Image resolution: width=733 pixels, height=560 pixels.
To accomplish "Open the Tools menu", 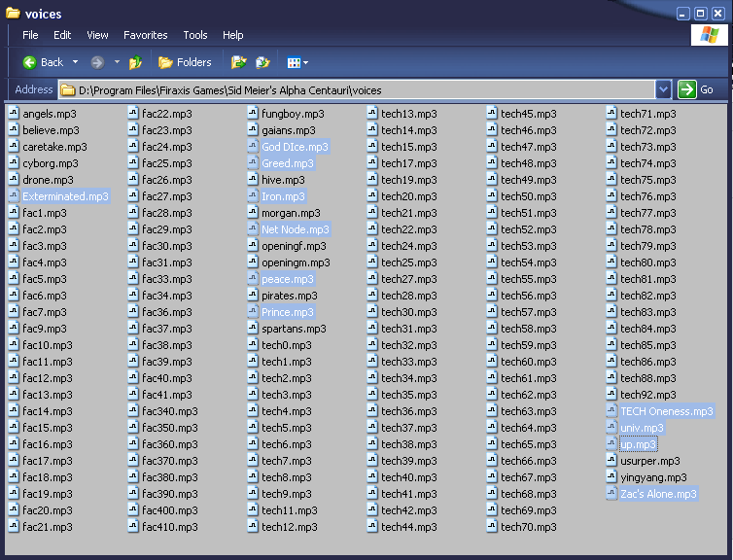I will click(x=195, y=35).
